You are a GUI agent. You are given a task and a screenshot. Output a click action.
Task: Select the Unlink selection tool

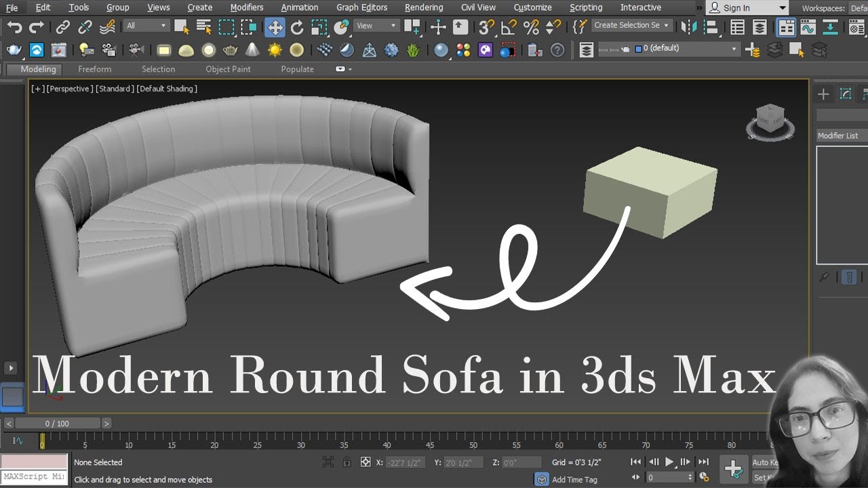[x=85, y=27]
